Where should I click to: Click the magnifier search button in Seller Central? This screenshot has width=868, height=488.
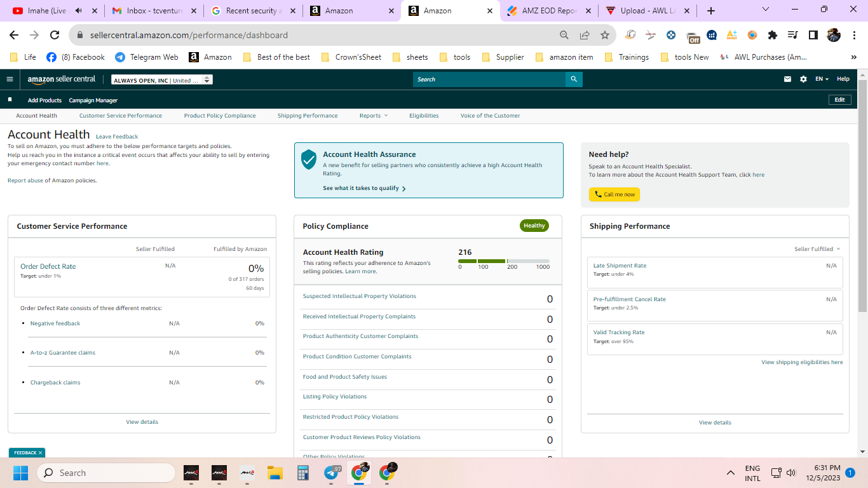click(574, 79)
